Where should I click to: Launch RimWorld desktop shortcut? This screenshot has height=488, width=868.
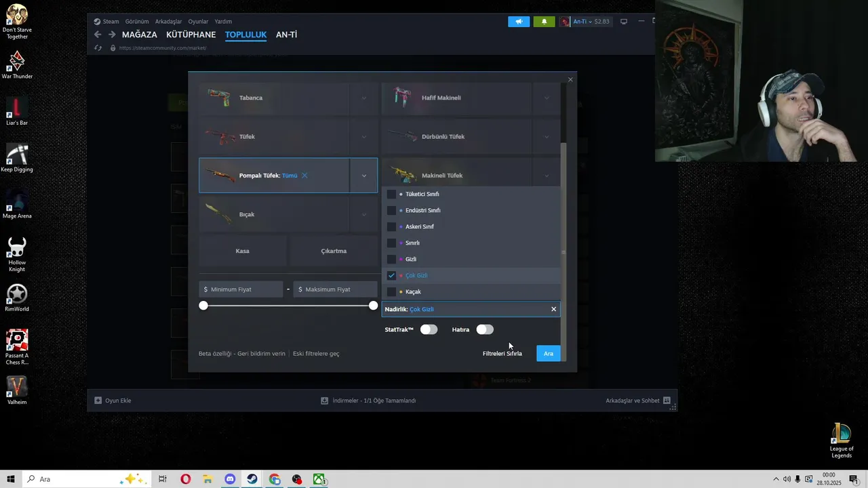tap(17, 297)
